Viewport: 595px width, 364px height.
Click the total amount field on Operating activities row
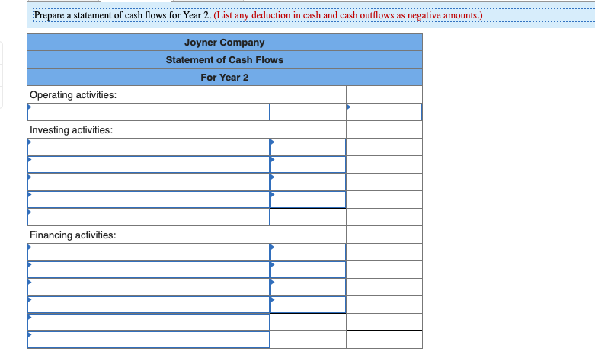tap(384, 112)
